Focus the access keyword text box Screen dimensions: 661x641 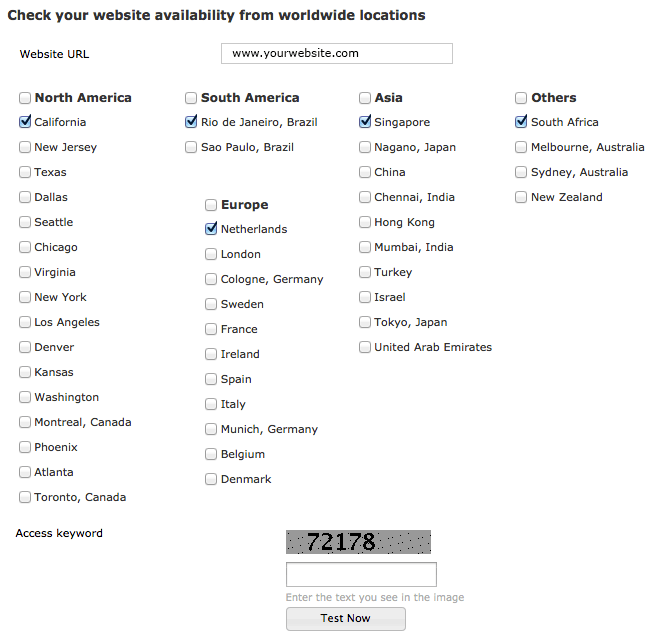(x=361, y=574)
